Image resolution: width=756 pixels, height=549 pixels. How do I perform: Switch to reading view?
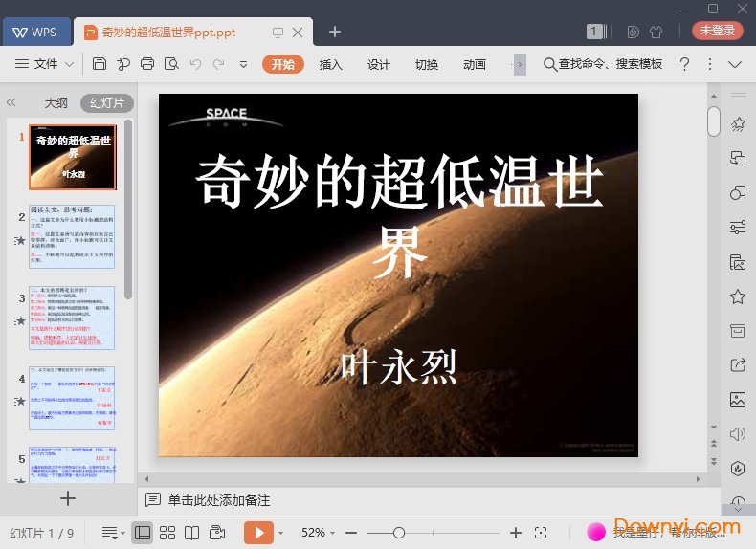192,533
